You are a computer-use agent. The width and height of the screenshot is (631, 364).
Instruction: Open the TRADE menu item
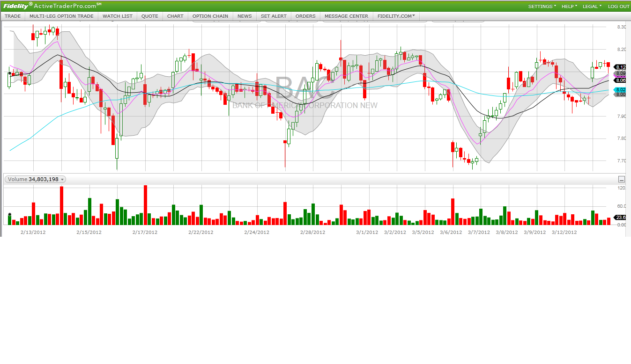pyautogui.click(x=13, y=16)
